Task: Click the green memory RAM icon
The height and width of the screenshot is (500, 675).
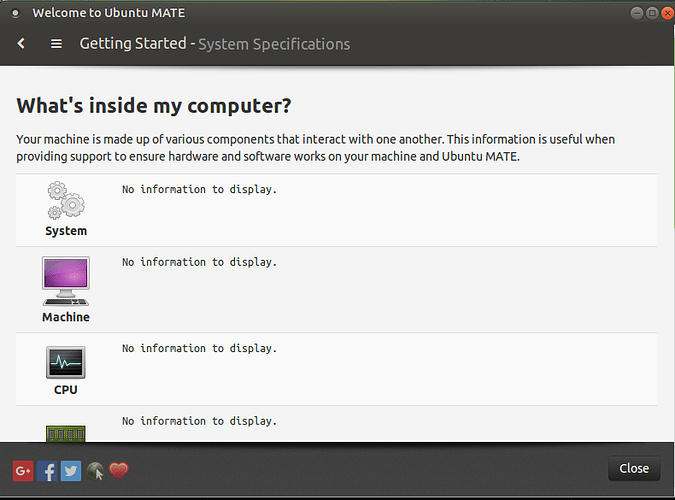Action: tap(66, 433)
